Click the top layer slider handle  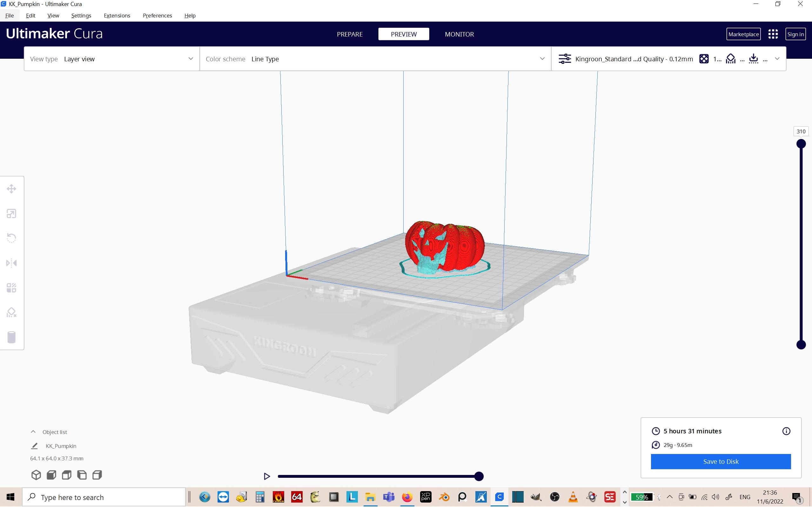click(x=801, y=144)
